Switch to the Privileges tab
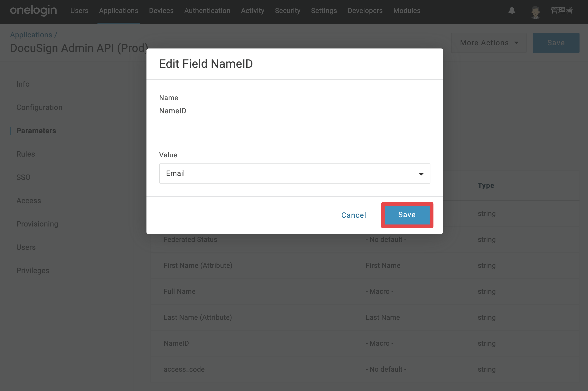This screenshot has width=588, height=391. (33, 270)
